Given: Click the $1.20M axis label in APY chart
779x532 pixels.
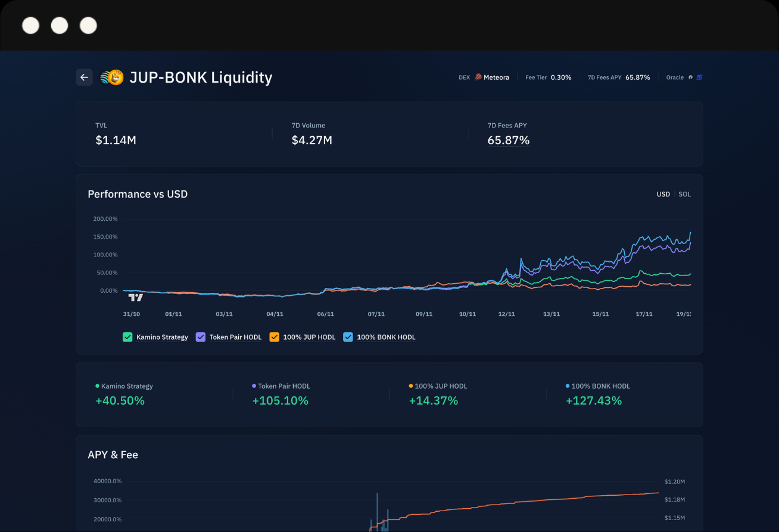Looking at the screenshot, I should tap(675, 481).
